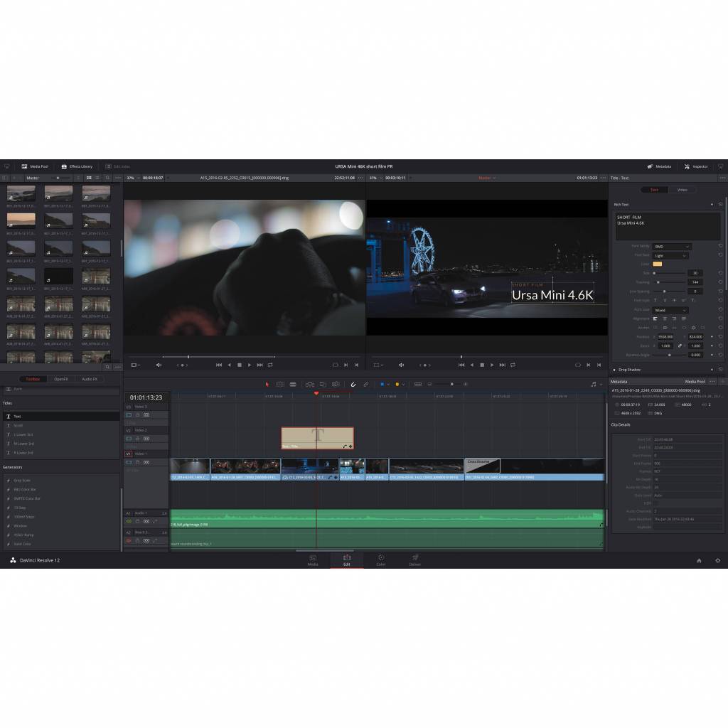Open the Inspector panel button
728x728 pixels.
[696, 166]
